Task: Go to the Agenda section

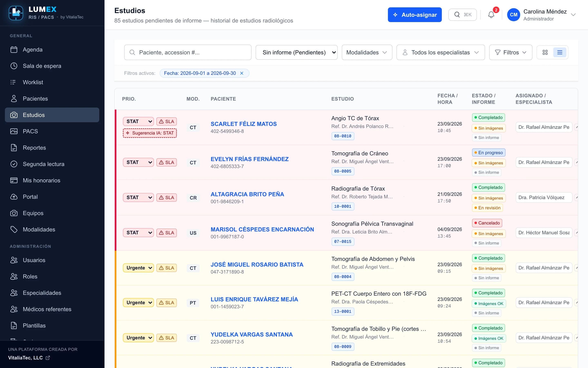Action: tap(52, 50)
